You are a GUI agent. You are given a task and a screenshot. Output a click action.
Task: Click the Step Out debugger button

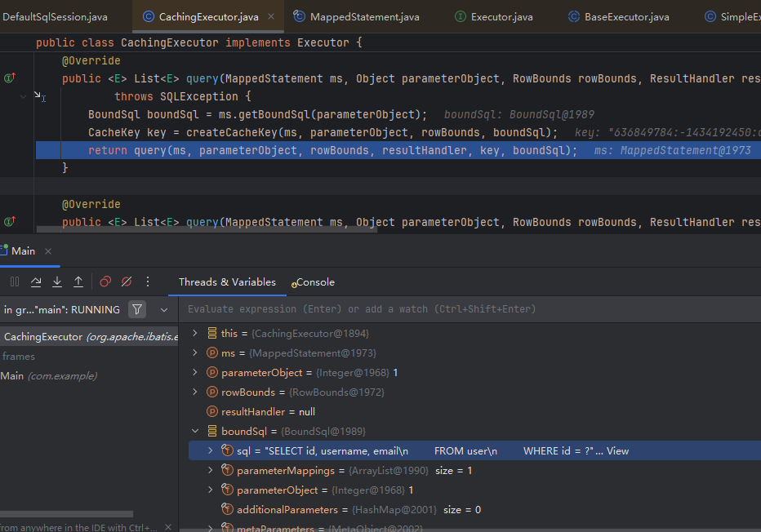pos(78,282)
